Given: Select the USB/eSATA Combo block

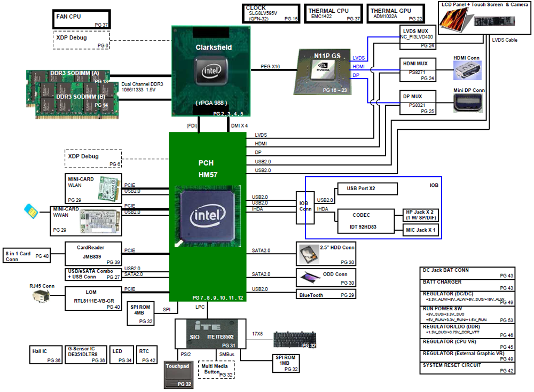Looking at the screenshot, I should click(93, 274).
